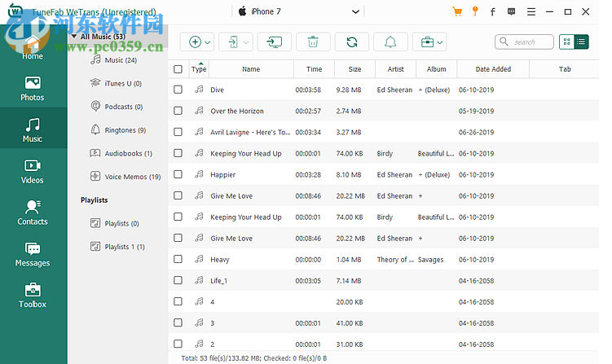Sort by Type column header
This screenshot has width=612, height=364.
click(199, 69)
